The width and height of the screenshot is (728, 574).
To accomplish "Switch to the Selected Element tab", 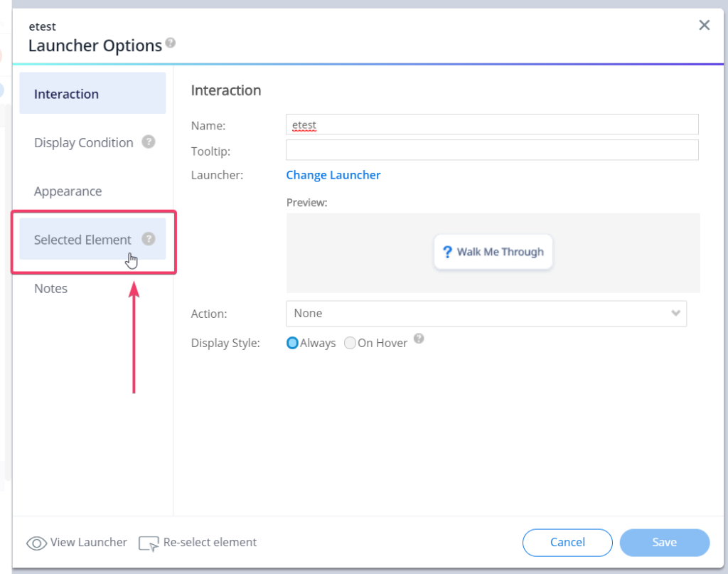I will click(x=82, y=240).
